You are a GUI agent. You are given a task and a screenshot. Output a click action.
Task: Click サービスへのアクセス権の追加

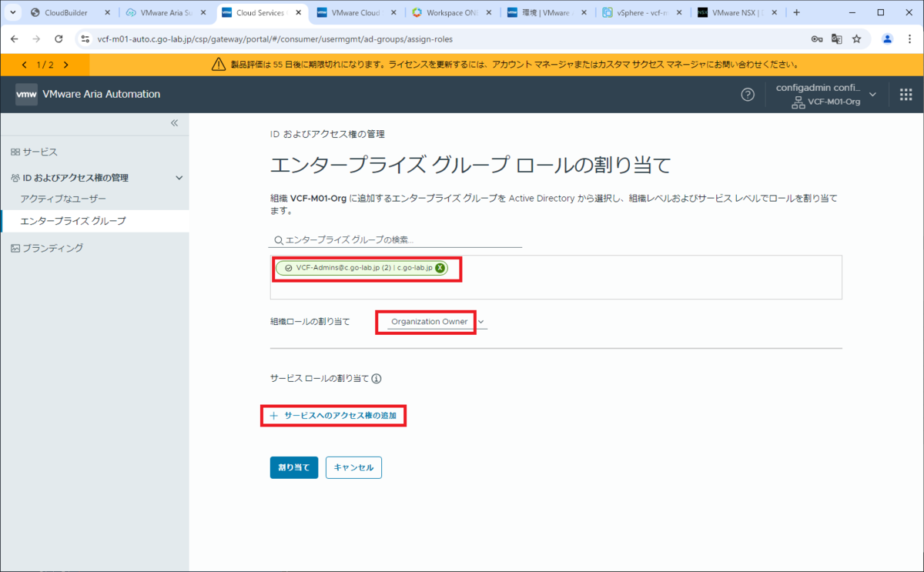333,416
